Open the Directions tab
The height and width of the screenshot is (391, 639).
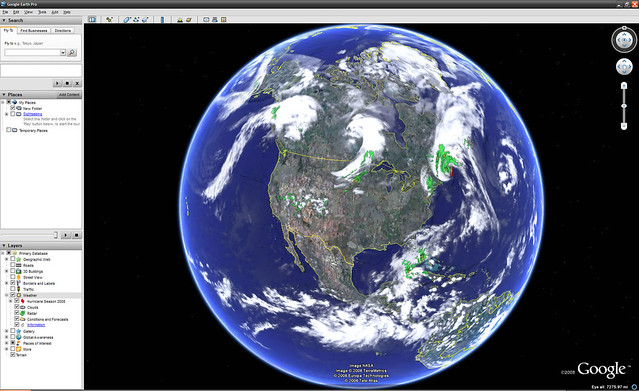click(63, 31)
